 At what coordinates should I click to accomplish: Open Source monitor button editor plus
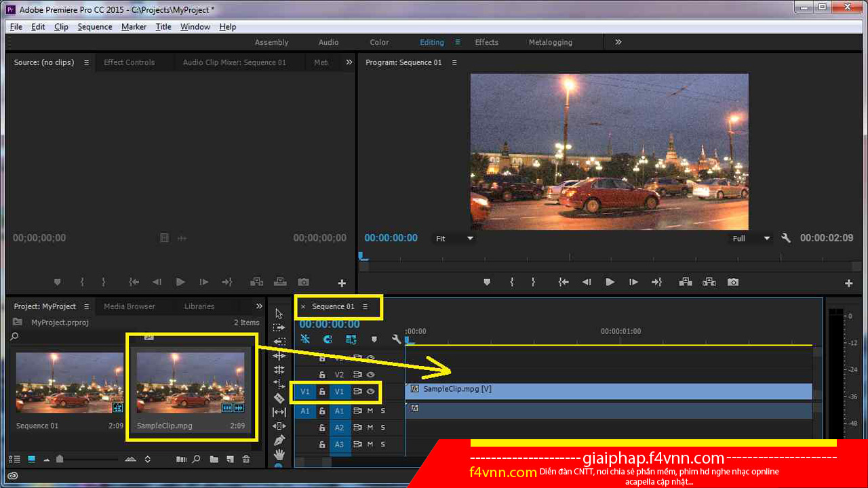point(342,283)
